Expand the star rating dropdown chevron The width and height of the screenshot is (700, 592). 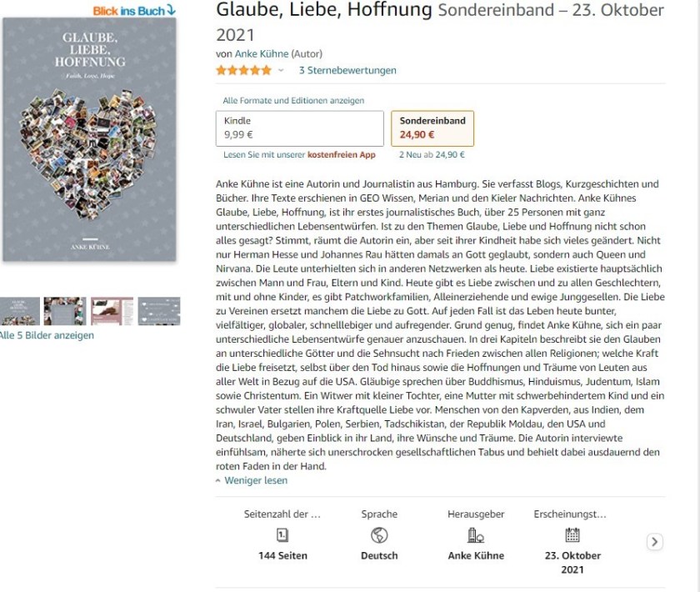281,70
